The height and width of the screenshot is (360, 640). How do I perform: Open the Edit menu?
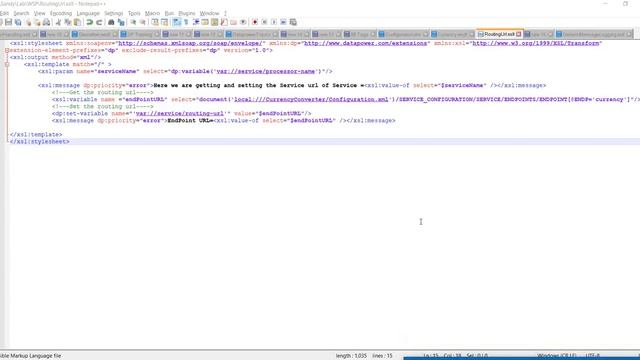pos(4,13)
